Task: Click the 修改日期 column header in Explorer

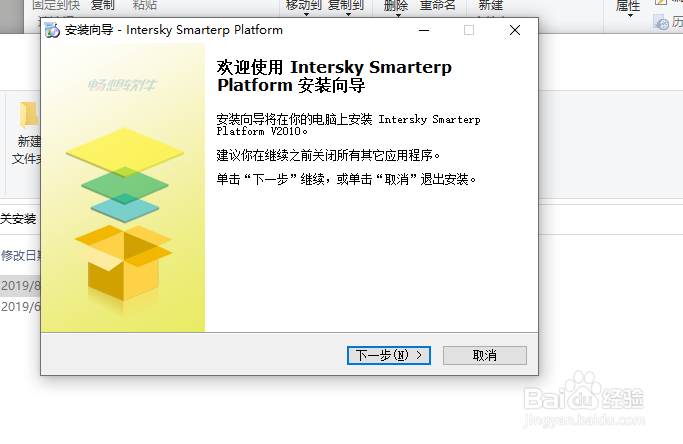Action: pos(20,255)
